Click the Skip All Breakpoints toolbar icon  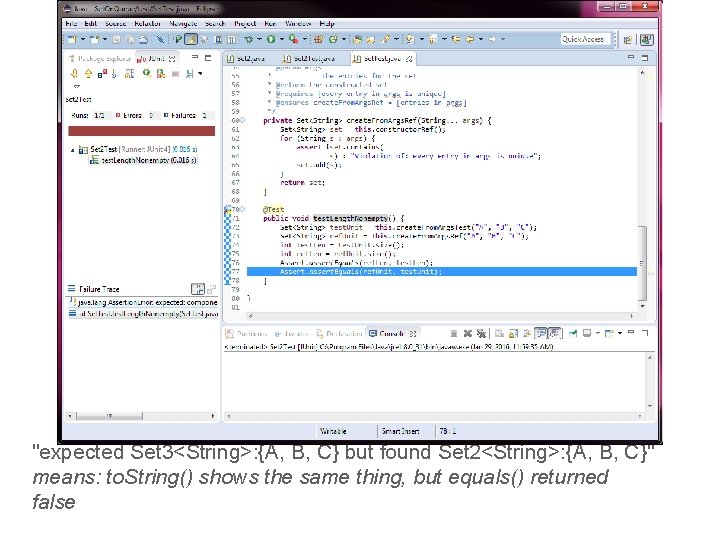pyautogui.click(x=160, y=39)
